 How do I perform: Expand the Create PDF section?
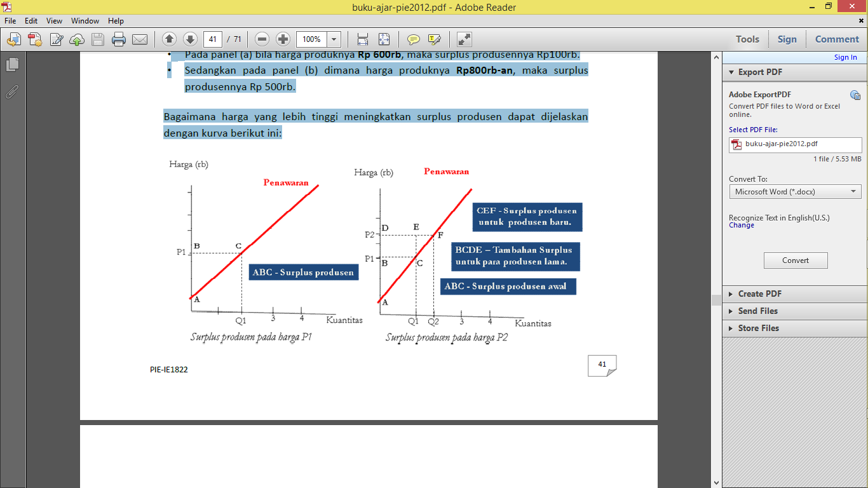point(795,294)
